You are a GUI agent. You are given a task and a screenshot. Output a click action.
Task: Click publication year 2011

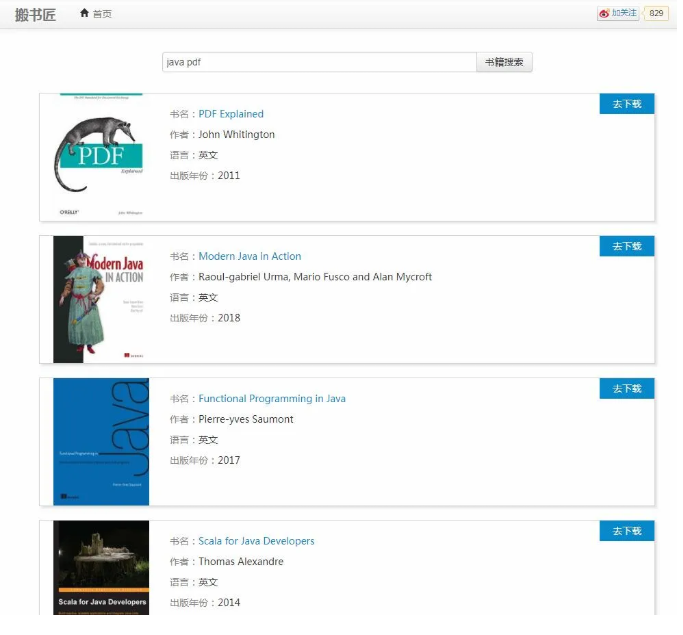click(x=231, y=177)
